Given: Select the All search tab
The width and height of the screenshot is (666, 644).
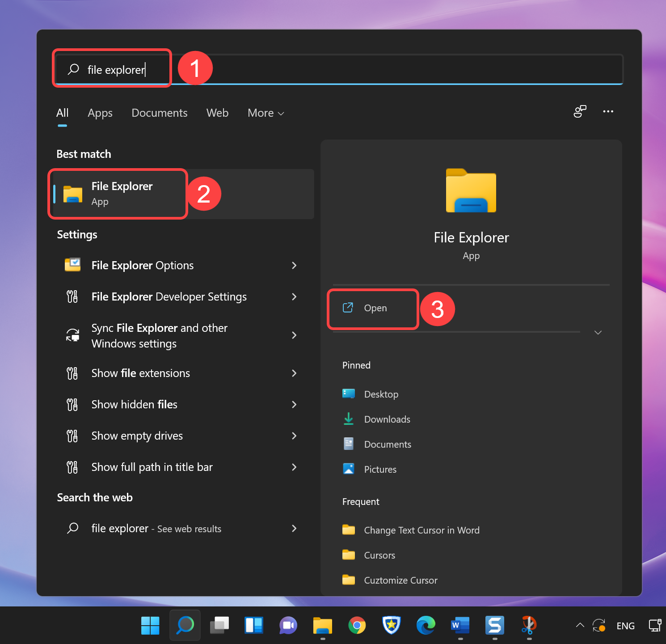Looking at the screenshot, I should [63, 113].
